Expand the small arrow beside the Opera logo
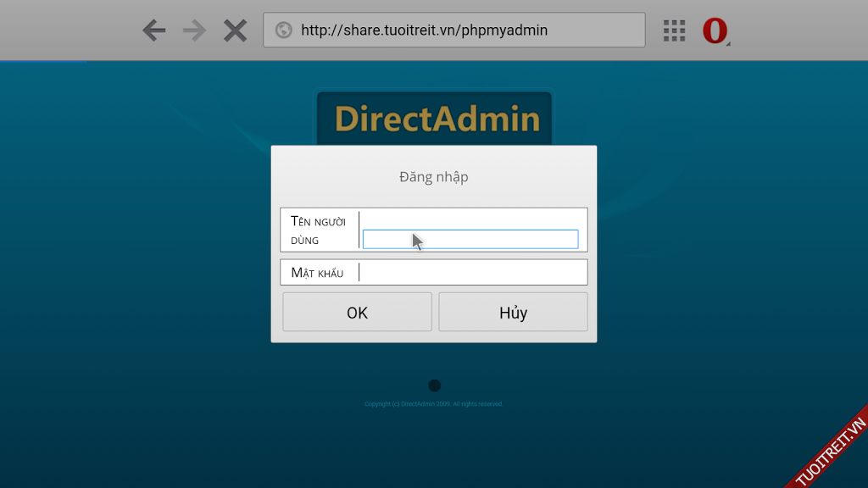 tap(727, 42)
